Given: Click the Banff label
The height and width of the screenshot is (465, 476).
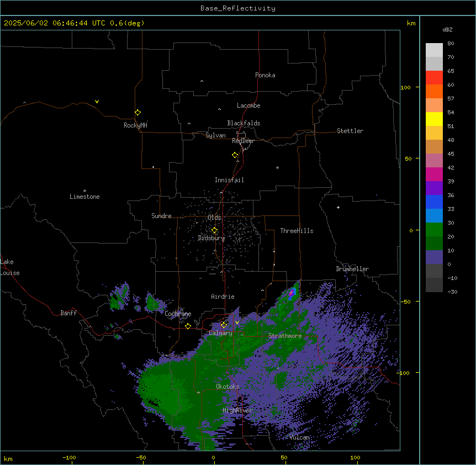Looking at the screenshot, I should pos(68,313).
